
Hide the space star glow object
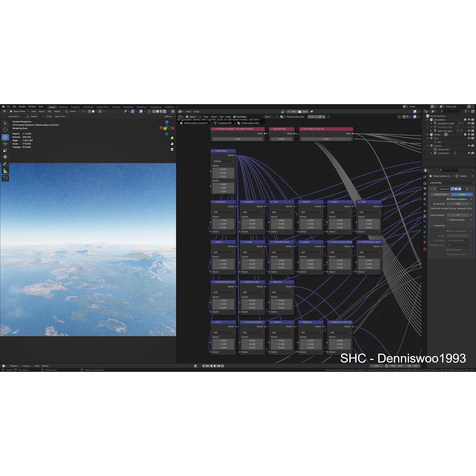pos(469,131)
